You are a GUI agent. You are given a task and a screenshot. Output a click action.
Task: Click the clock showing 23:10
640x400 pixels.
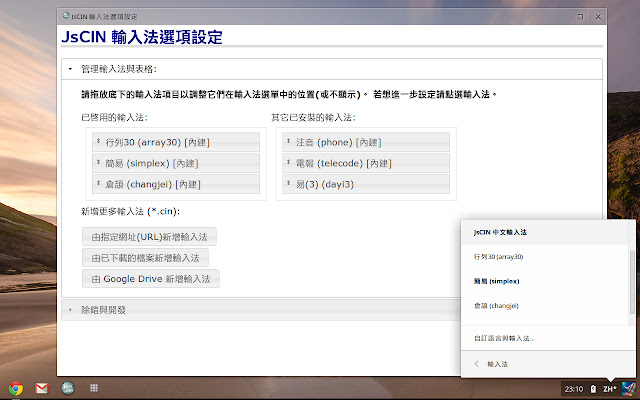pos(574,389)
